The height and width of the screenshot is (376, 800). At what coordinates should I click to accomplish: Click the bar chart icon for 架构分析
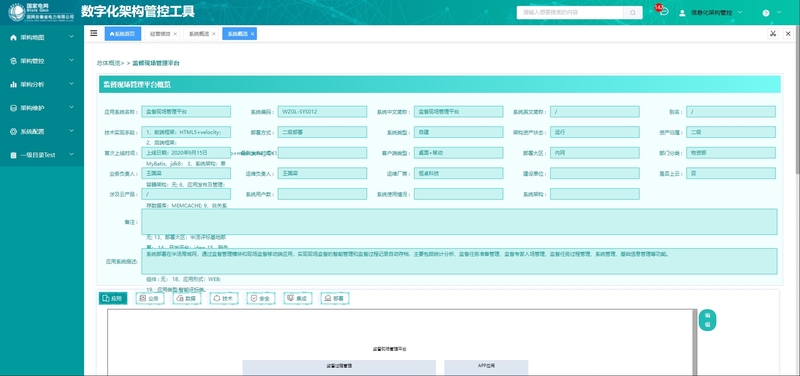pos(13,84)
